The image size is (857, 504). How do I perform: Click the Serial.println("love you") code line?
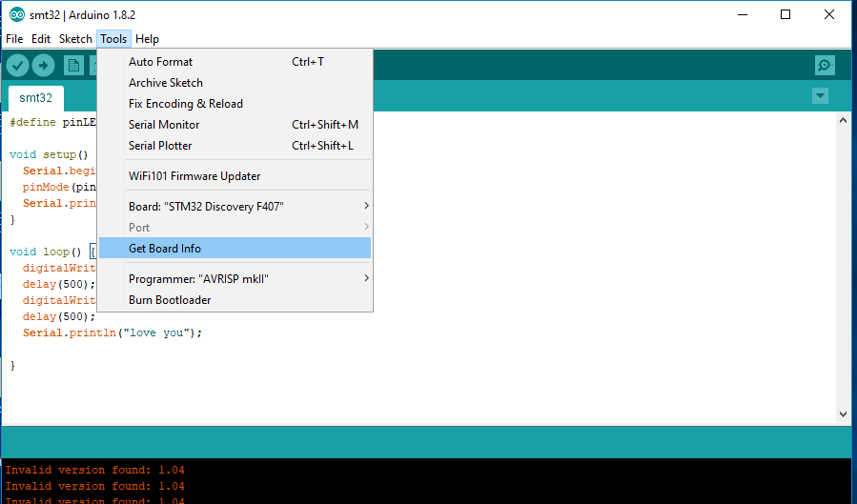tap(112, 333)
